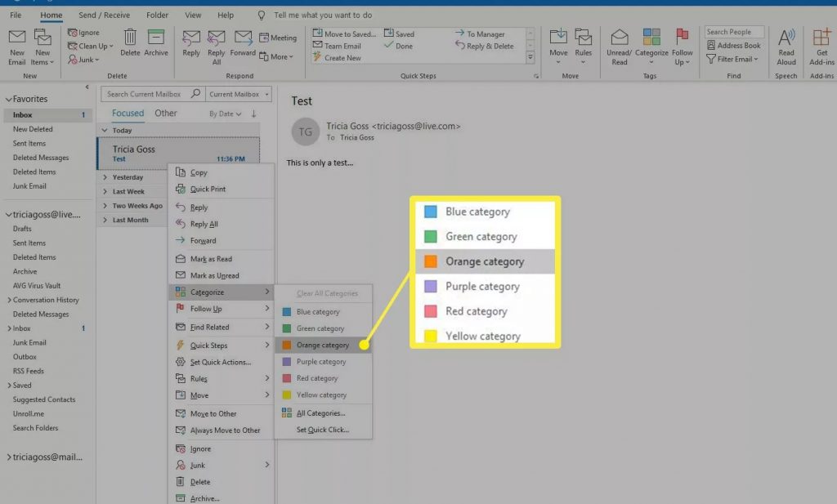Screen dimensions: 837x504
Task: Switch to the View ribbon tab
Action: pos(193,14)
